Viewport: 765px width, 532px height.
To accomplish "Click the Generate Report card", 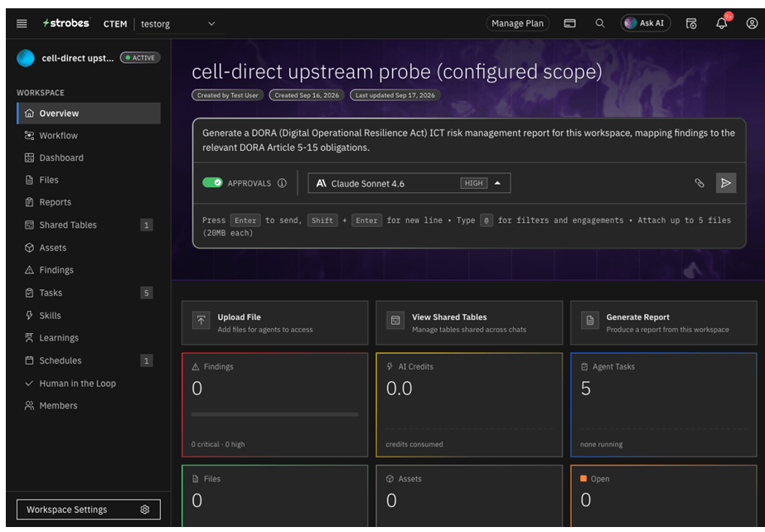I will click(664, 323).
